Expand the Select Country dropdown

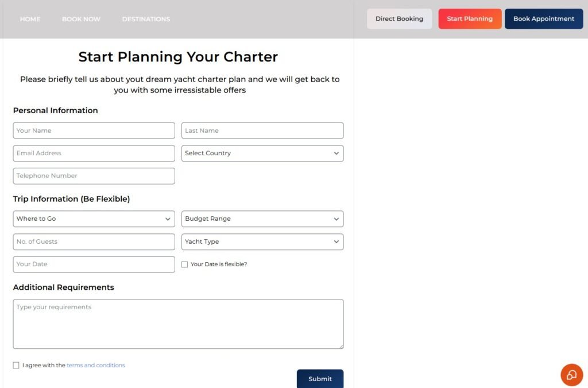[x=262, y=153]
